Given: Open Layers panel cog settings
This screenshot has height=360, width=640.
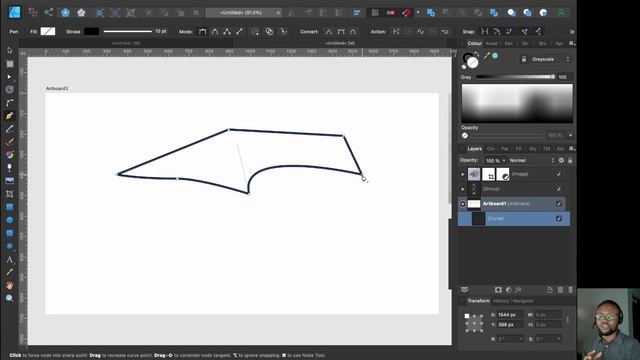Looking at the screenshot, I should pos(561,160).
